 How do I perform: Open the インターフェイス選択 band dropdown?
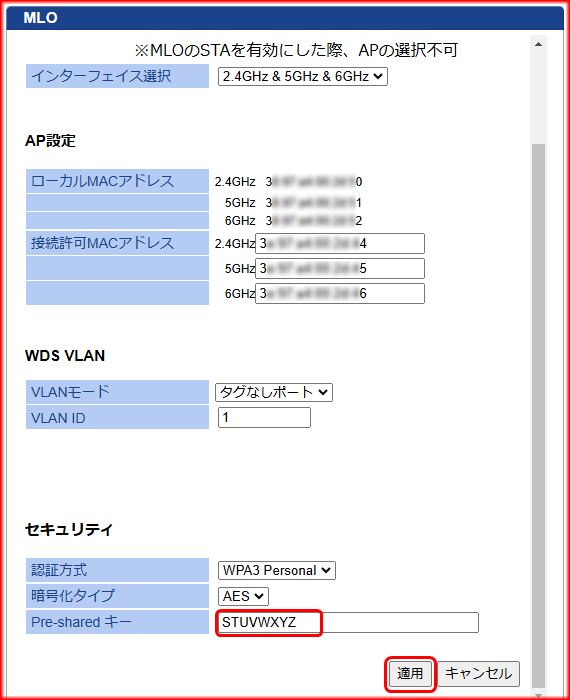303,76
